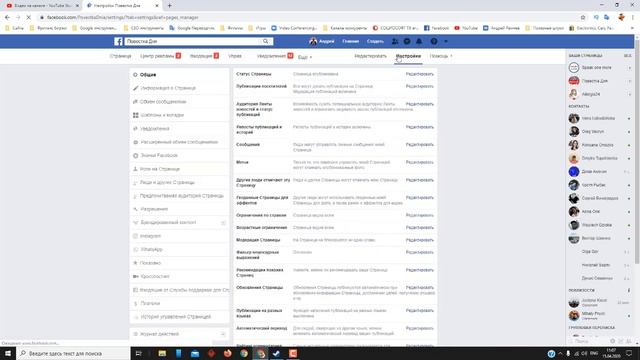
Task: Open the quick help question-mark icon
Action: [434, 41]
